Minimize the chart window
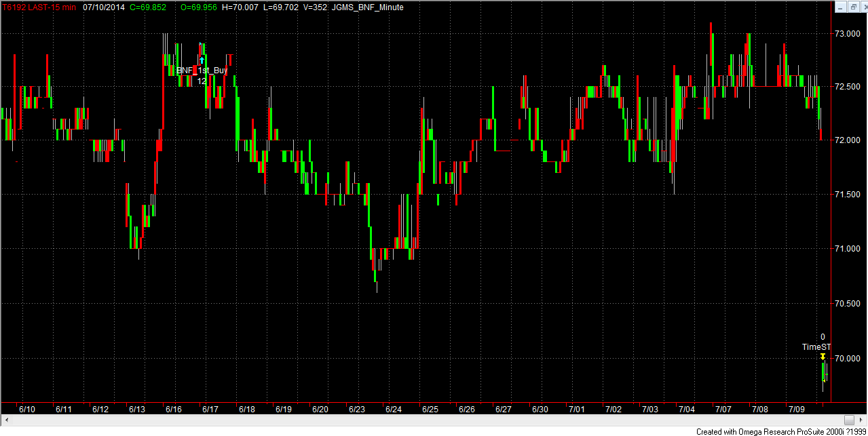Image resolution: width=868 pixels, height=436 pixels. point(838,7)
